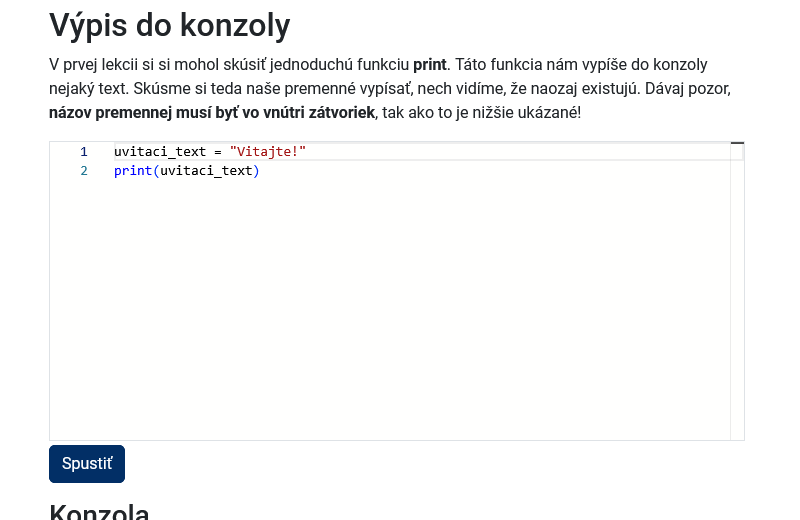Viewport: 800px width, 520px height.
Task: Click the closing parenthesis on line 2
Action: (x=256, y=171)
